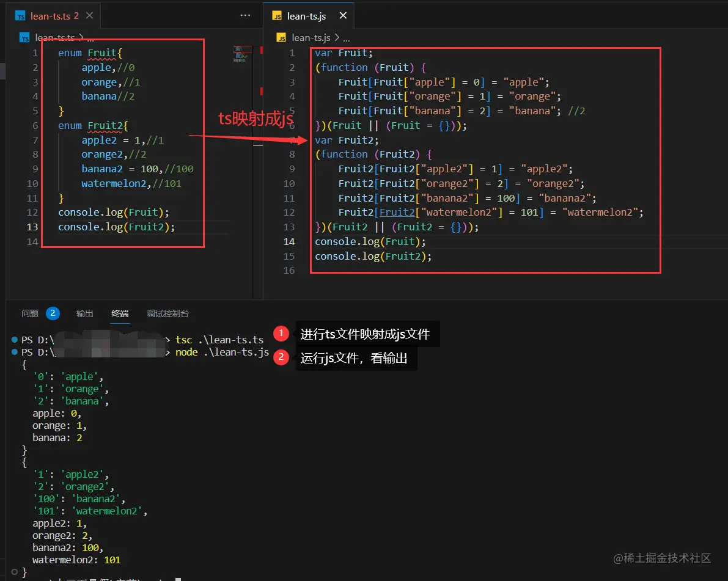Click the TS icon in left breadcrumb

click(24, 38)
